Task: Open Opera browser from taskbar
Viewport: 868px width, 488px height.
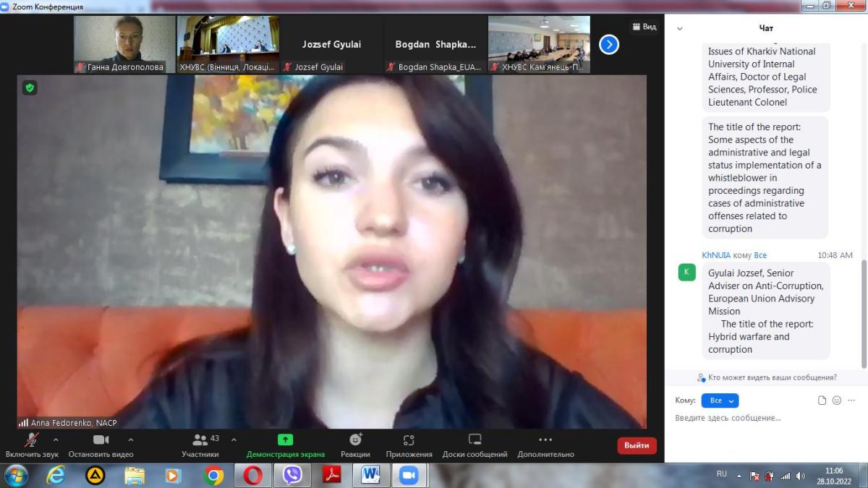Action: coord(252,475)
